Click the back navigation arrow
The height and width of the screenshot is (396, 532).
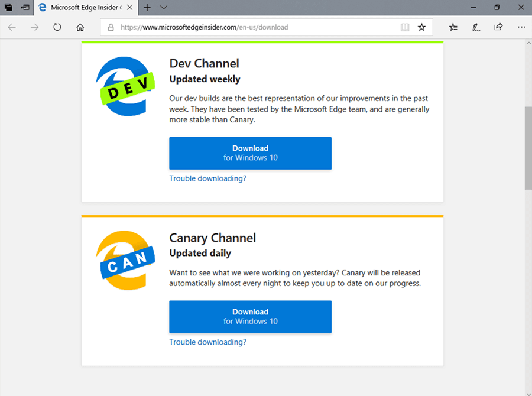pyautogui.click(x=12, y=27)
